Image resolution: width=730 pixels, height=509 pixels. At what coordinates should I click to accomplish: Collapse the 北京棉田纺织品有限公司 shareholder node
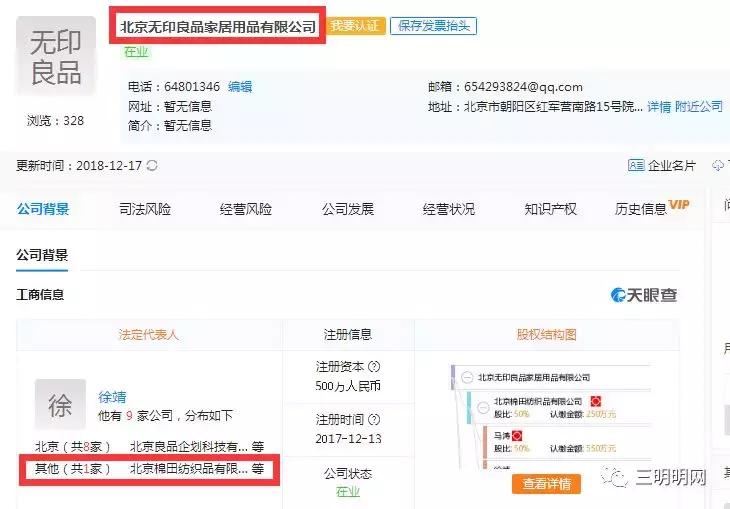point(483,407)
